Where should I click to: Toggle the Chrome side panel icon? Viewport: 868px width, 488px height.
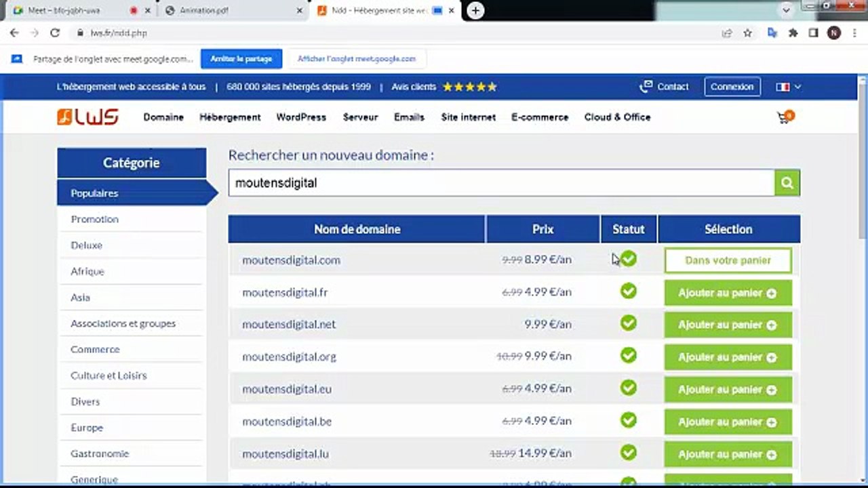tap(813, 33)
